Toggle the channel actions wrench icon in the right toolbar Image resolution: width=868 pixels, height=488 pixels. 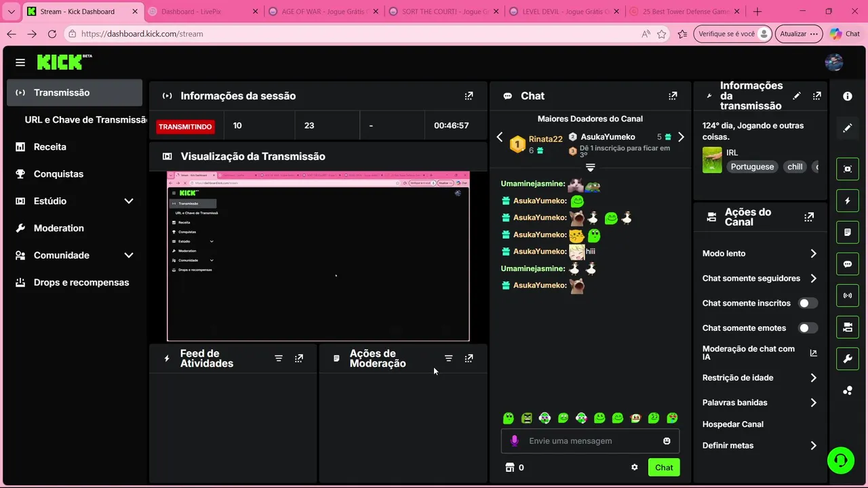pyautogui.click(x=848, y=359)
